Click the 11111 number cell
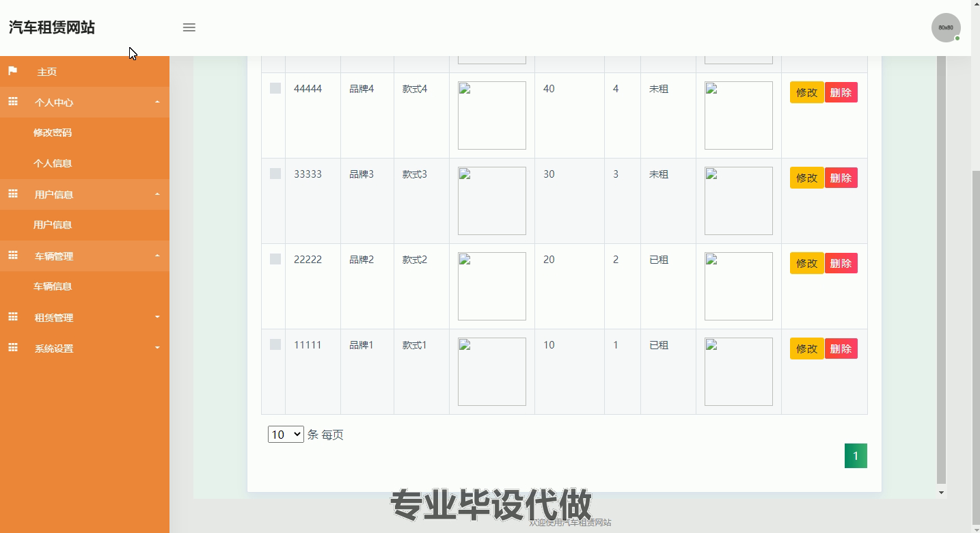Image resolution: width=980 pixels, height=533 pixels. click(x=308, y=345)
